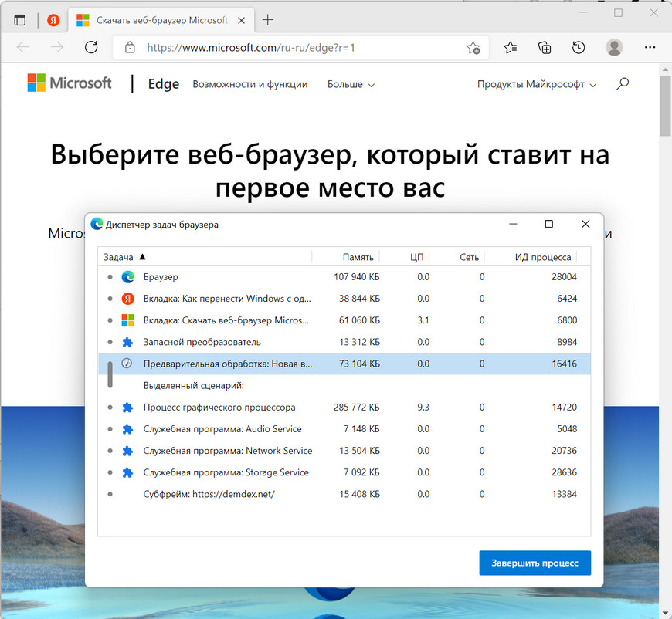Add page to favorites star in address bar

pos(473,48)
